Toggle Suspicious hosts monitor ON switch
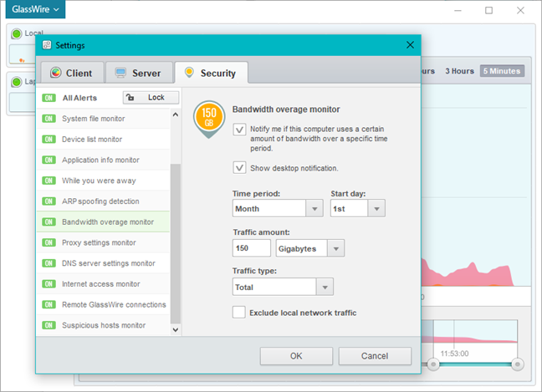 pos(49,325)
